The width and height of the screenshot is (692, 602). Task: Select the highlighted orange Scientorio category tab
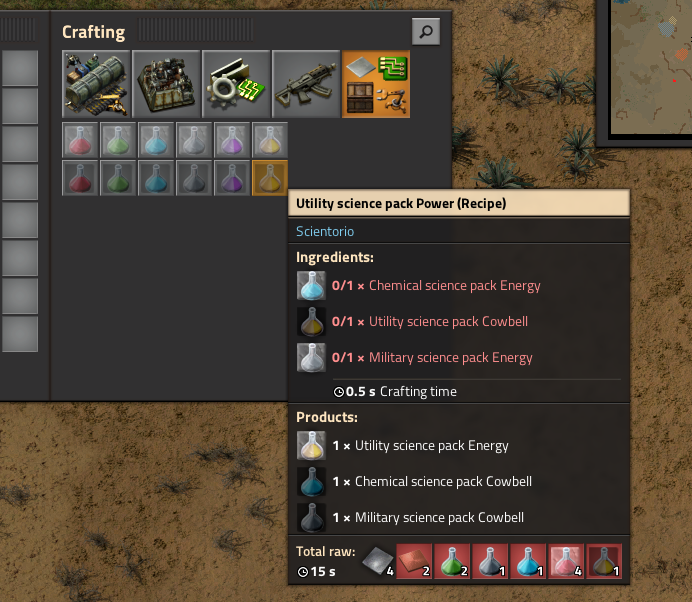376,84
